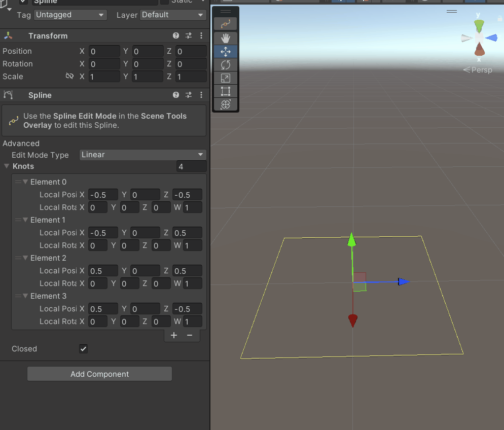This screenshot has width=504, height=430.
Task: Open the Edit Mode Type dropdown
Action: point(142,155)
